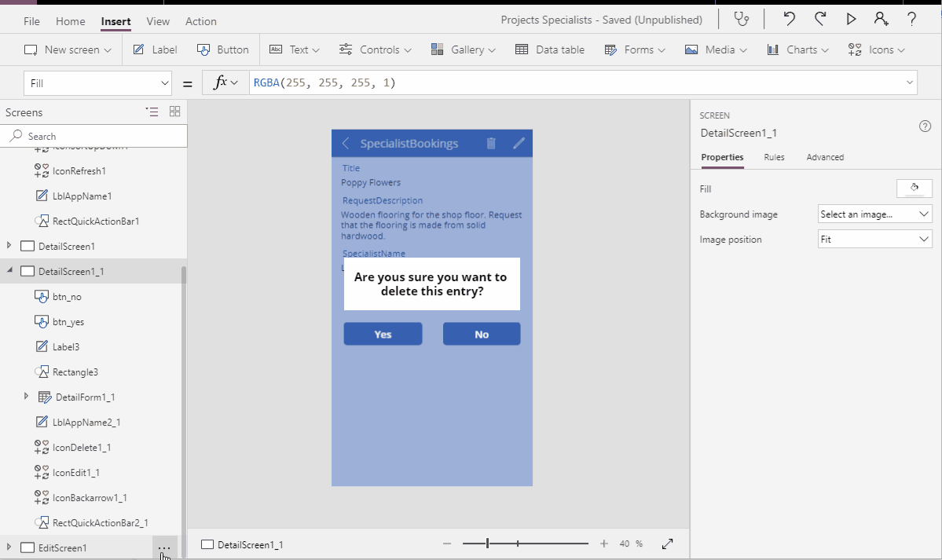Switch to the Advanced tab

coord(825,157)
